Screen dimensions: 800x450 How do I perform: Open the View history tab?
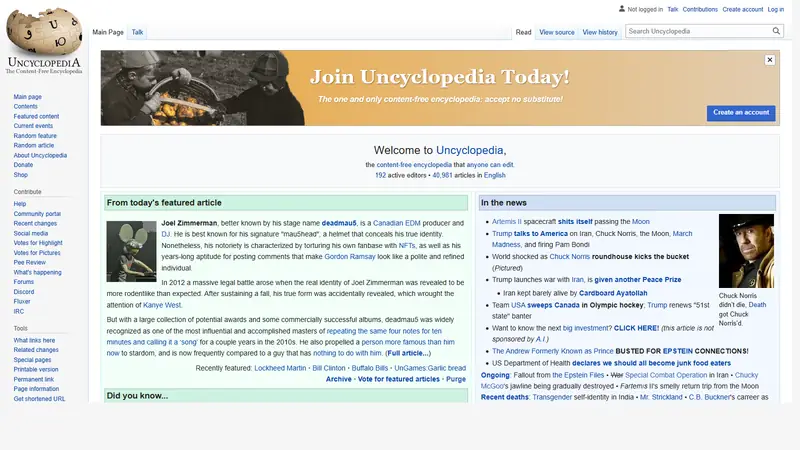coord(600,32)
